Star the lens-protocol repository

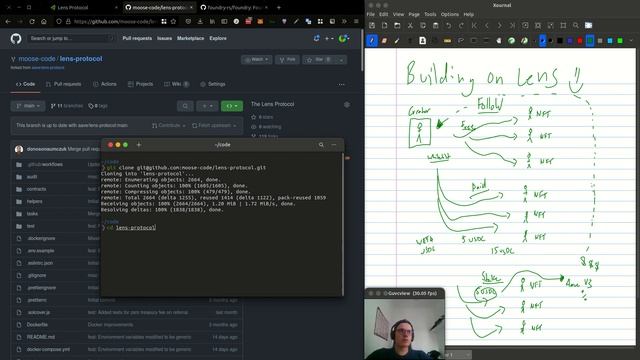click(318, 60)
